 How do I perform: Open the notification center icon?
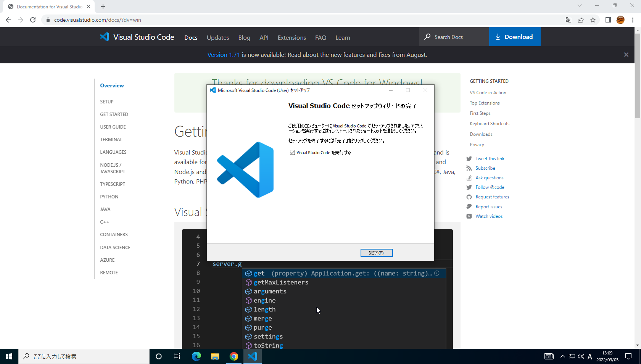click(x=628, y=356)
